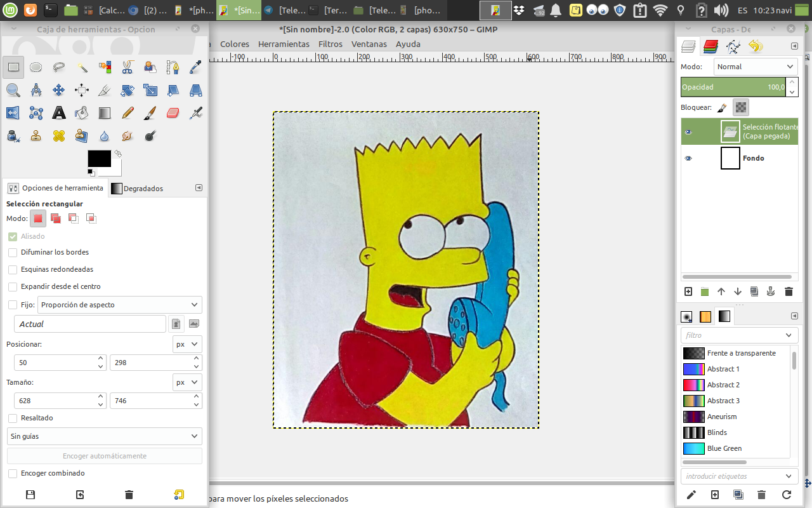Open the 'Proporción de aspecto' dropdown
Screen dimensions: 812x508
120,305
